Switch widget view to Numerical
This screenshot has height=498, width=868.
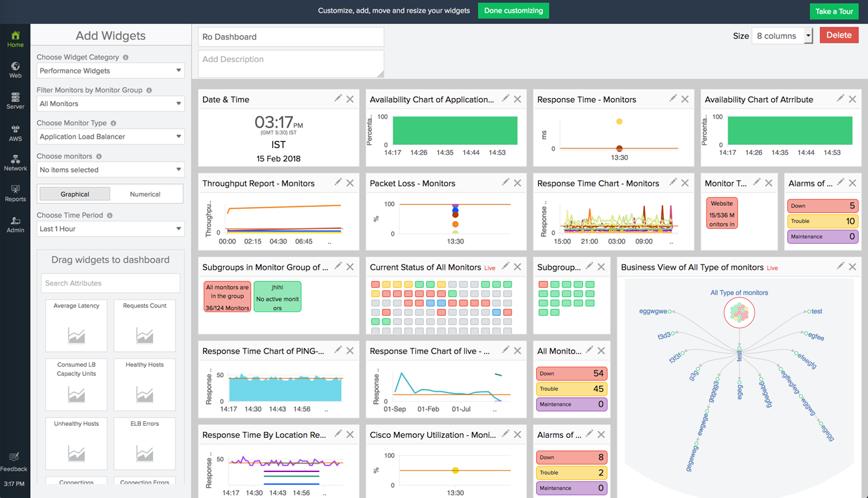(145, 194)
